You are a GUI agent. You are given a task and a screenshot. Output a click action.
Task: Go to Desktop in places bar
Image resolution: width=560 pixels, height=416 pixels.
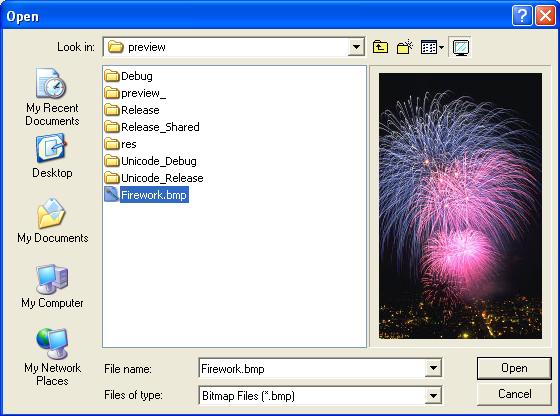[52, 156]
